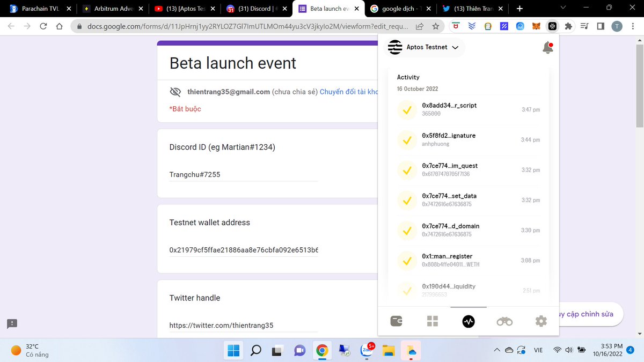Open the clock and date panel
Image resolution: width=644 pixels, height=362 pixels.
(608, 350)
